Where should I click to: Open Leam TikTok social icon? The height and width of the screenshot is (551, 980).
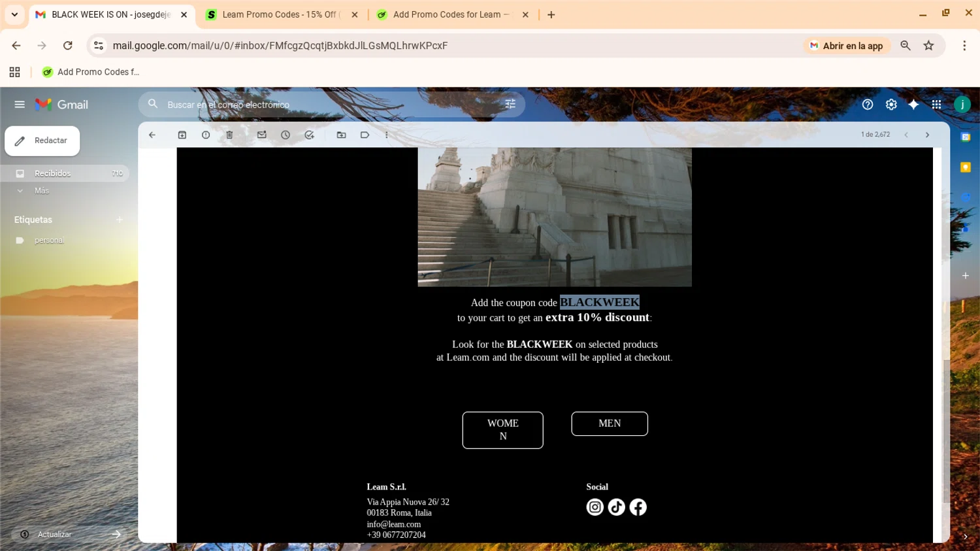tap(617, 507)
